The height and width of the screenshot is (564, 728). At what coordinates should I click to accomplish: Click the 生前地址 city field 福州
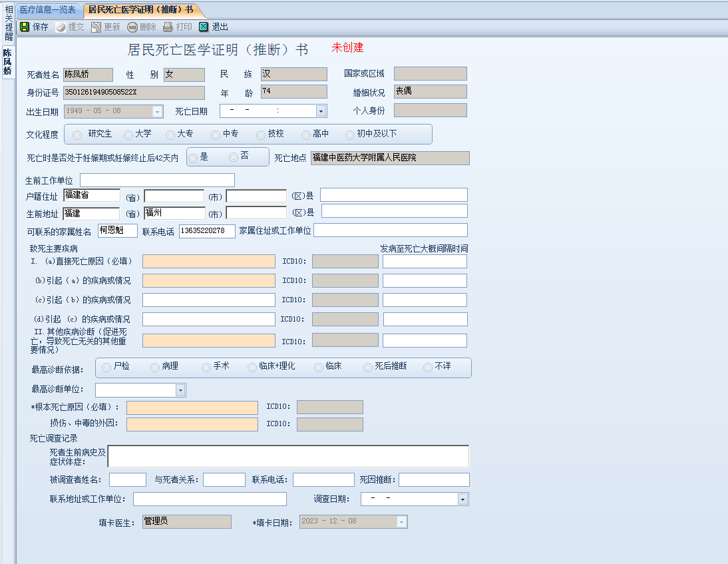[x=174, y=213]
